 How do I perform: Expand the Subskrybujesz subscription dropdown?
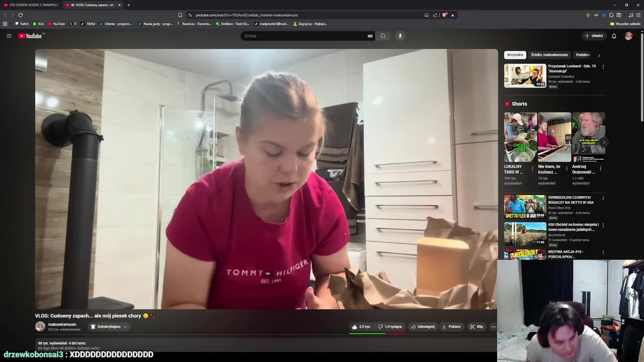tap(109, 327)
